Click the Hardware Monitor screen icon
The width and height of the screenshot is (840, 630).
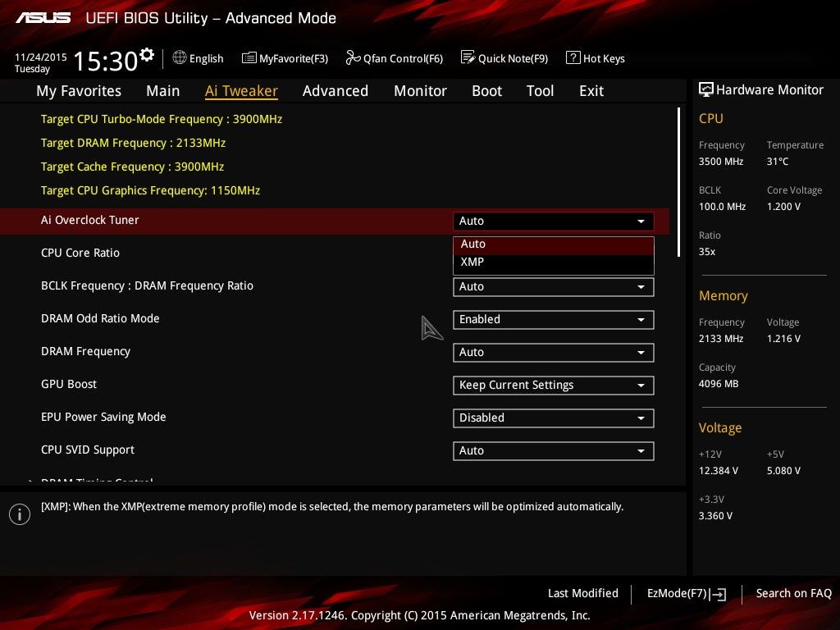706,89
